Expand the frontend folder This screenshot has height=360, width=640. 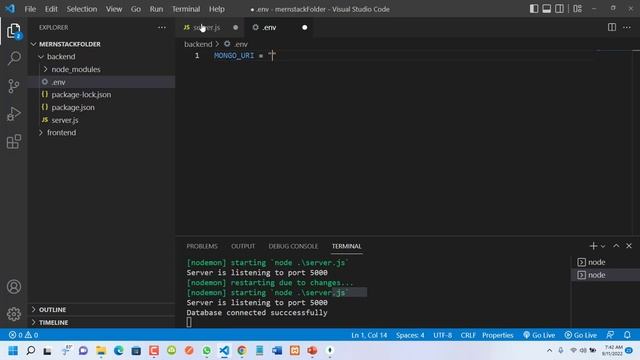[x=102, y=133]
